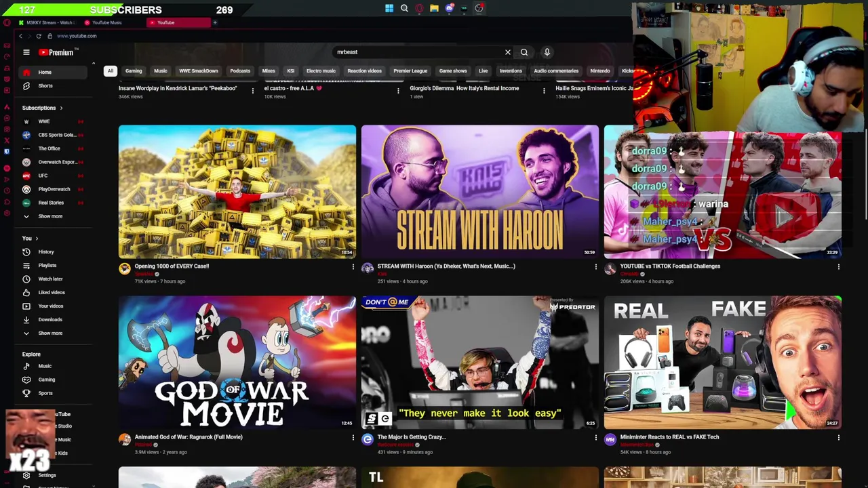Open options for Miniminter Reacts video
The image size is (868, 488).
(838, 437)
